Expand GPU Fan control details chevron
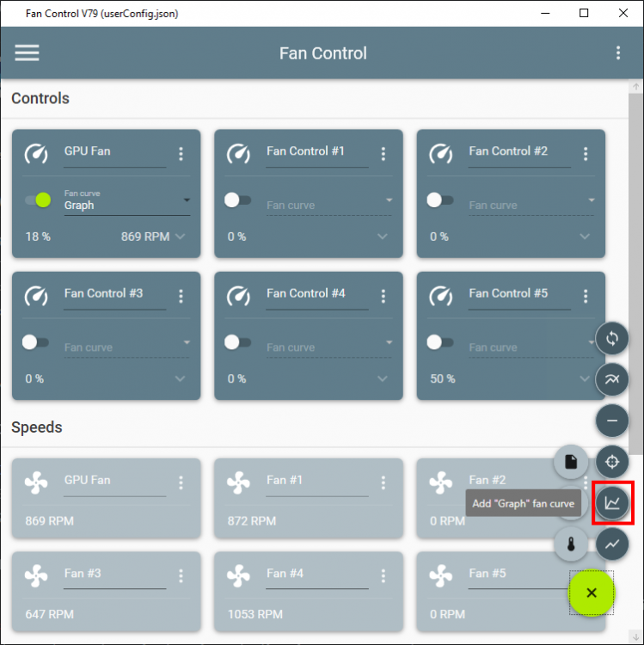The width and height of the screenshot is (644, 645). (180, 236)
